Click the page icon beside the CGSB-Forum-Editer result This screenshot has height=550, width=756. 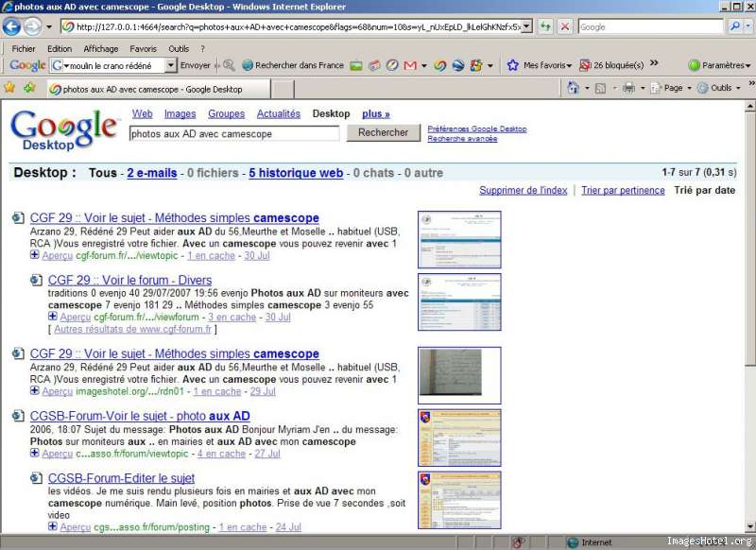36,478
